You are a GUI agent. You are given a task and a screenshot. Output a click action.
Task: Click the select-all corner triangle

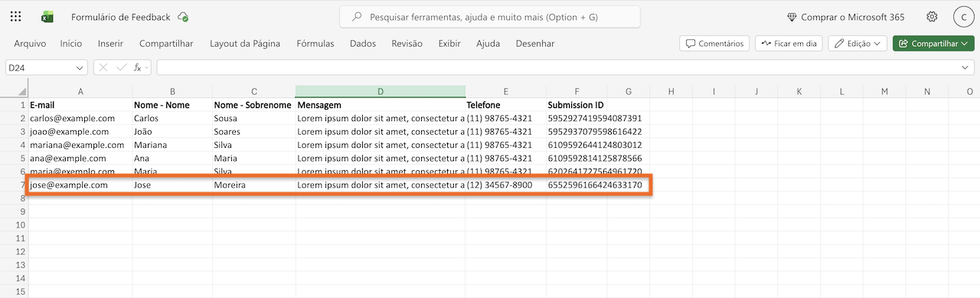click(22, 93)
